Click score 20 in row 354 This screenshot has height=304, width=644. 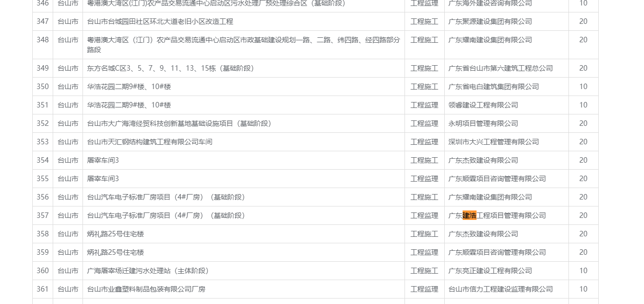click(583, 160)
